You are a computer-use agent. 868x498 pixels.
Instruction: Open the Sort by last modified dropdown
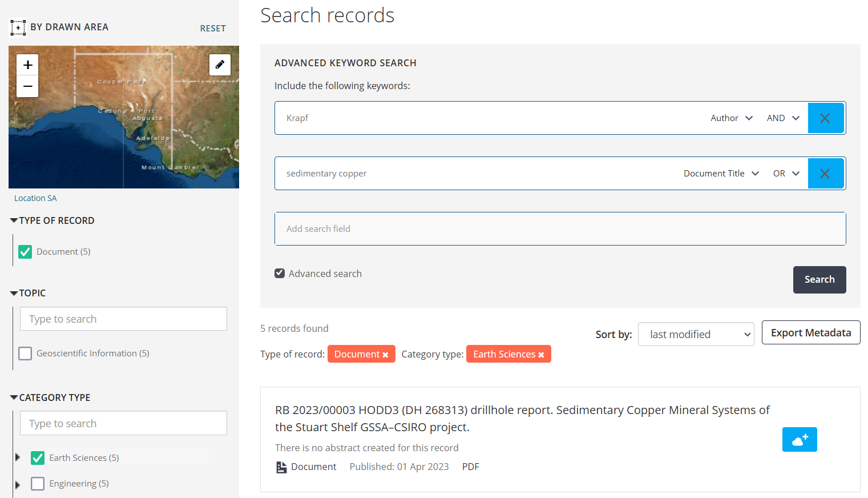[x=696, y=334]
